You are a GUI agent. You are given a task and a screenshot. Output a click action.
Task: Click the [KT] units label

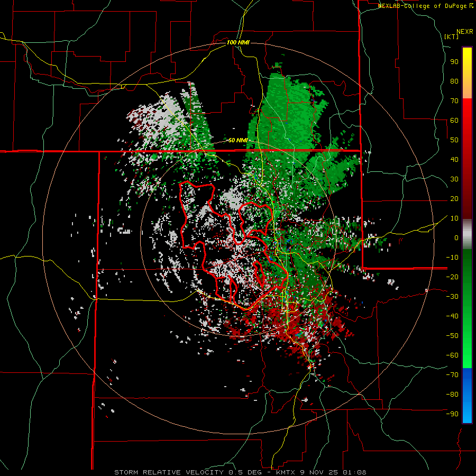[x=452, y=36]
